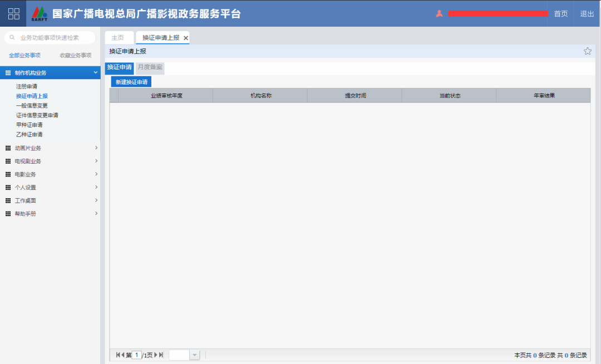Select the 月度备案 sub-tab

pyautogui.click(x=150, y=67)
